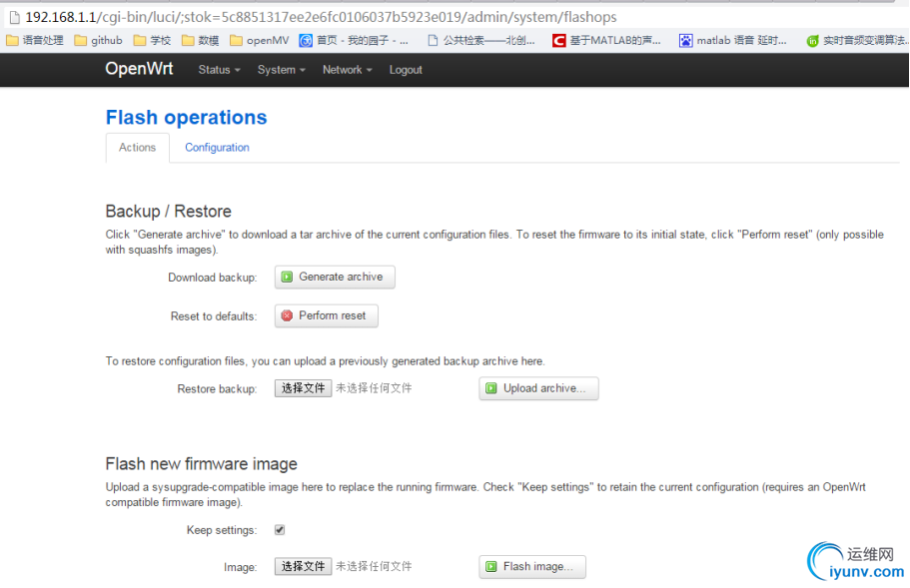Click the Backup / Restore section heading
This screenshot has height=588, width=910.
click(x=168, y=211)
